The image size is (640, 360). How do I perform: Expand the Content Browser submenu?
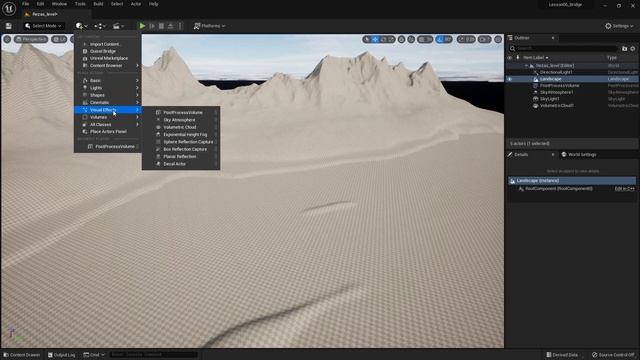pos(108,65)
